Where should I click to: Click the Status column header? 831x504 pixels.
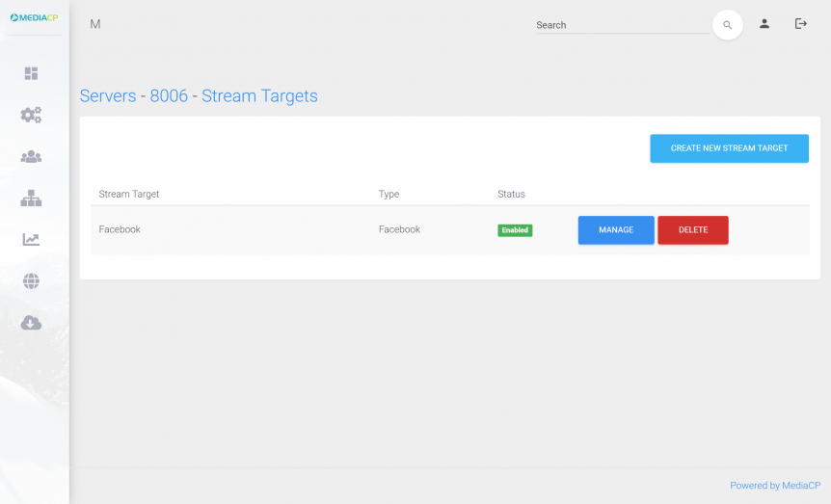click(511, 194)
